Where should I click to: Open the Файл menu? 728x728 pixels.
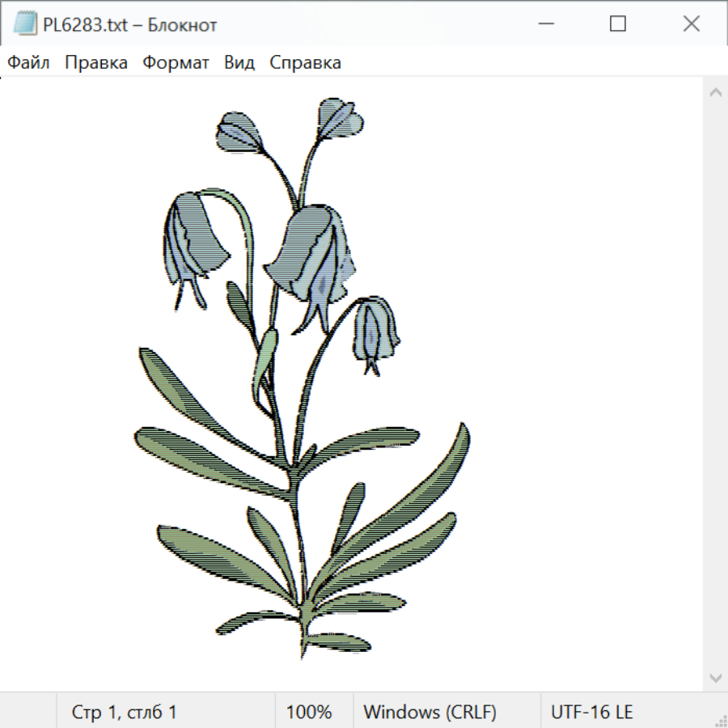tap(28, 62)
